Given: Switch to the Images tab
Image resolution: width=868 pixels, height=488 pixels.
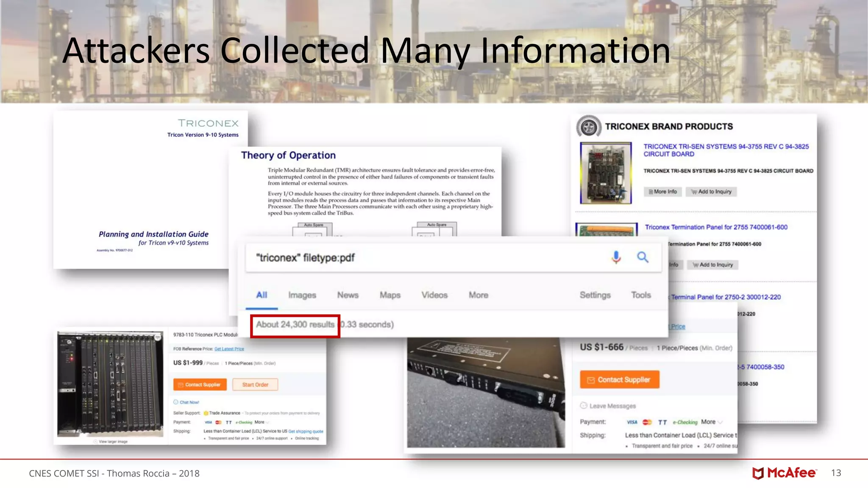Looking at the screenshot, I should (302, 295).
